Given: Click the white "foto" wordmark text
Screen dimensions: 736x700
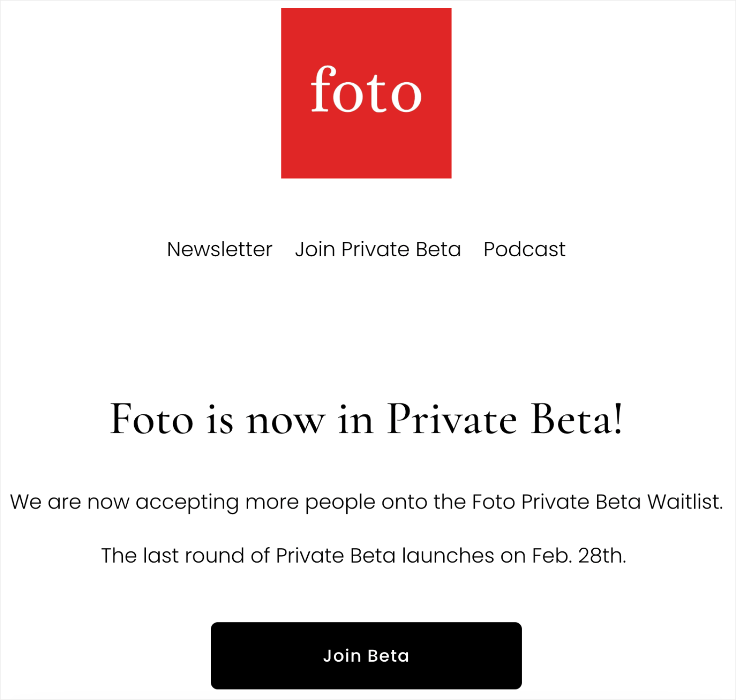Looking at the screenshot, I should (x=366, y=91).
